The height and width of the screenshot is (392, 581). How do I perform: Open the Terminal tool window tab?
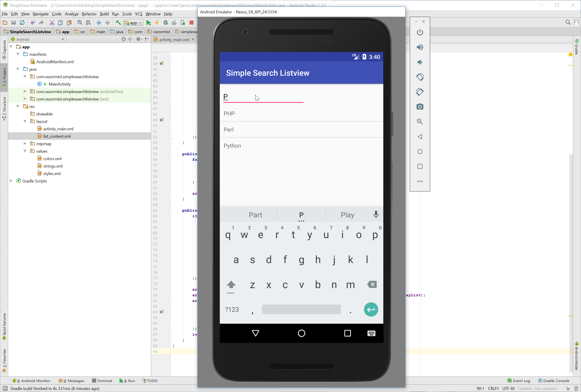102,380
